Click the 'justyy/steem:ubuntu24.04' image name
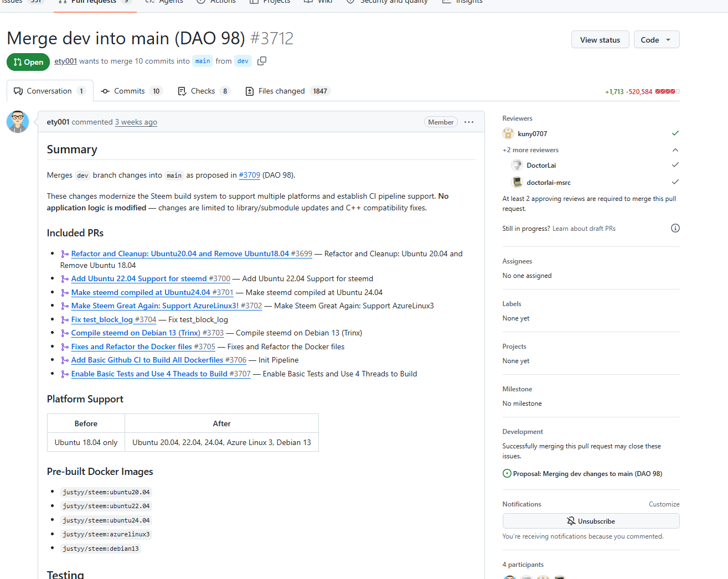The width and height of the screenshot is (728, 579). [x=106, y=520]
